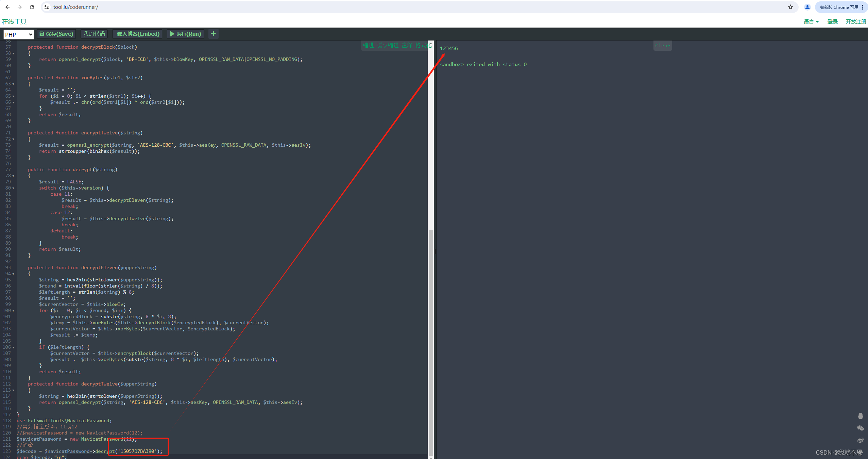Click the 开放注册 register link
Screen dimensions: 868x459
pos(856,21)
